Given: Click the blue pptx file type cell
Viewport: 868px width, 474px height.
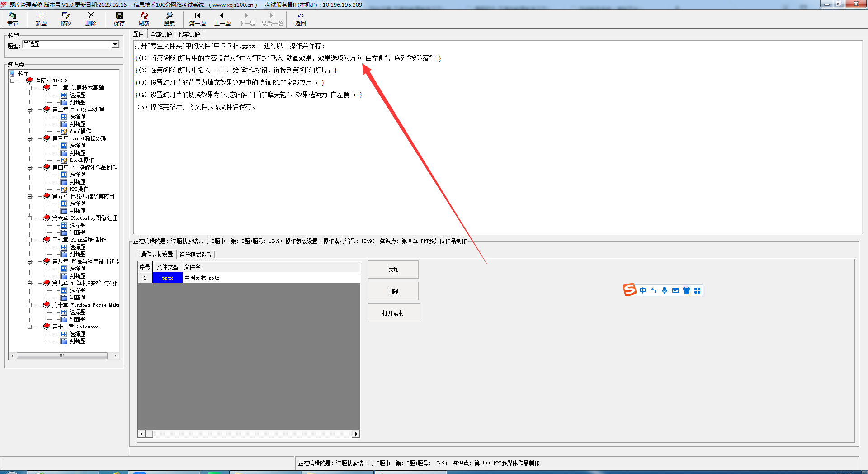Looking at the screenshot, I should [x=168, y=278].
